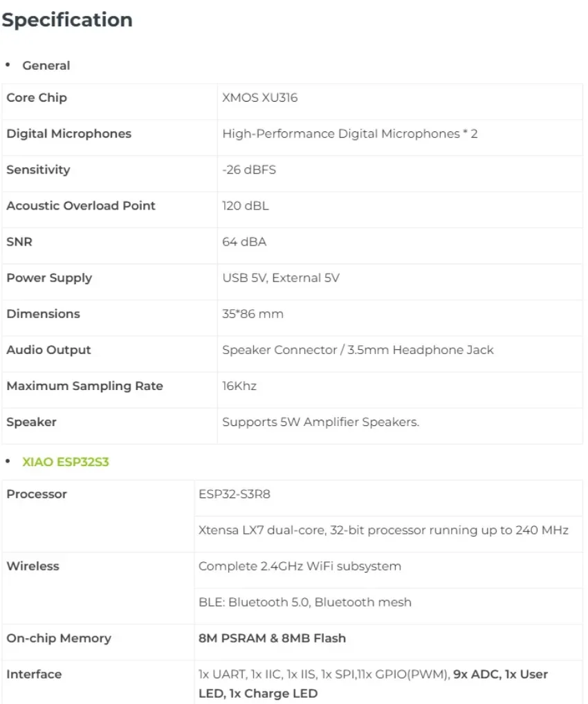
Task: Click the -26 dBFS sensitivity value
Action: coord(249,169)
